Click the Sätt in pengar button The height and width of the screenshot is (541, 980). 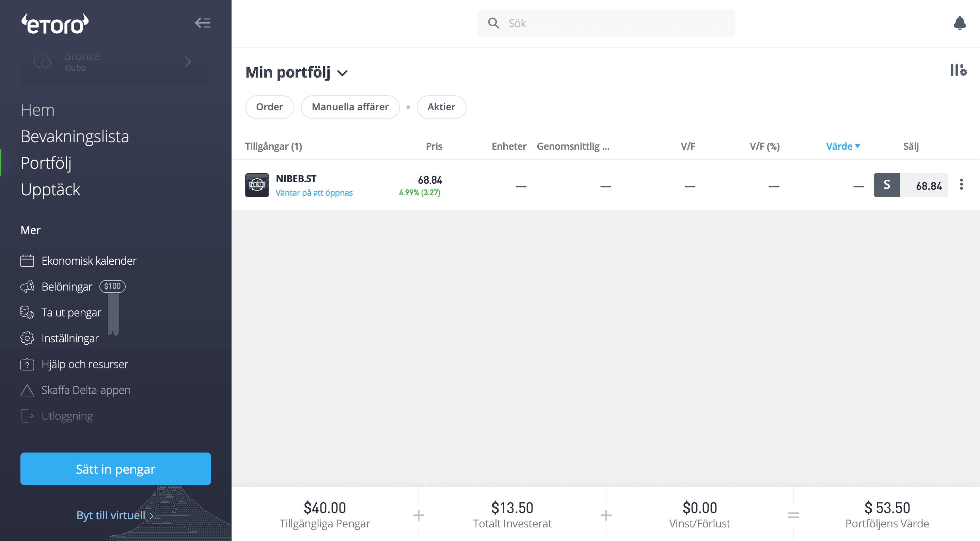(116, 469)
